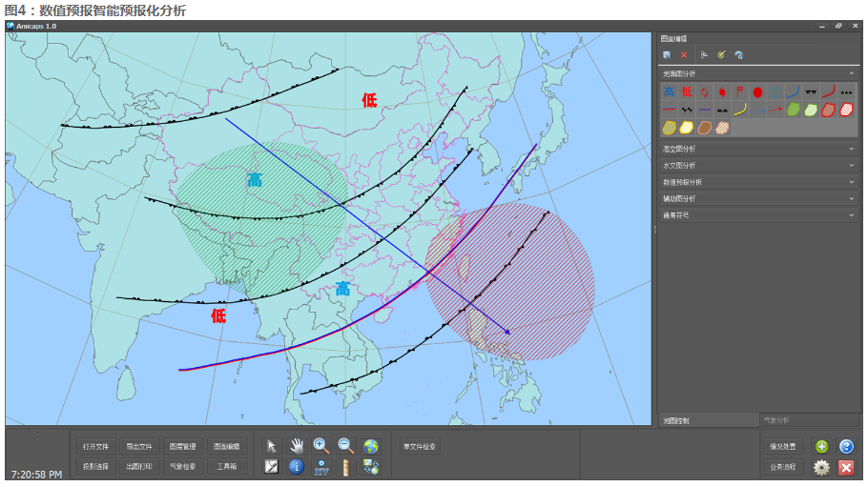Select the yellow curve line tool

pyautogui.click(x=740, y=110)
